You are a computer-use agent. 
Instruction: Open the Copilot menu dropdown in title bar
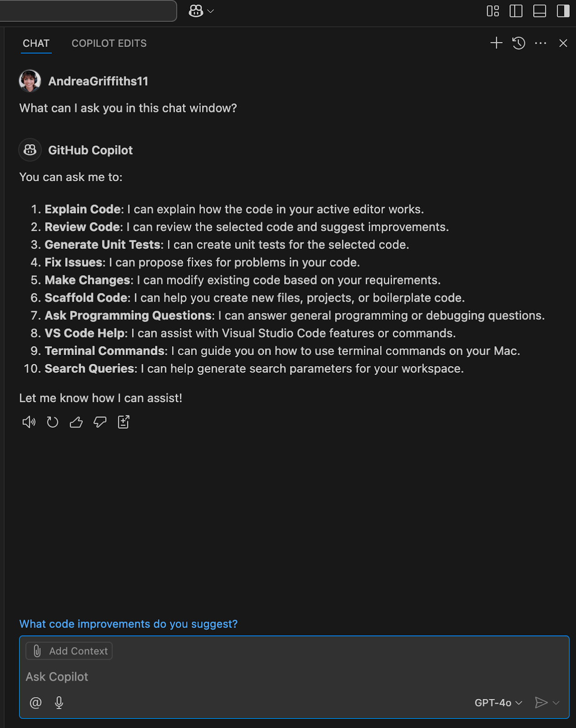(x=201, y=11)
